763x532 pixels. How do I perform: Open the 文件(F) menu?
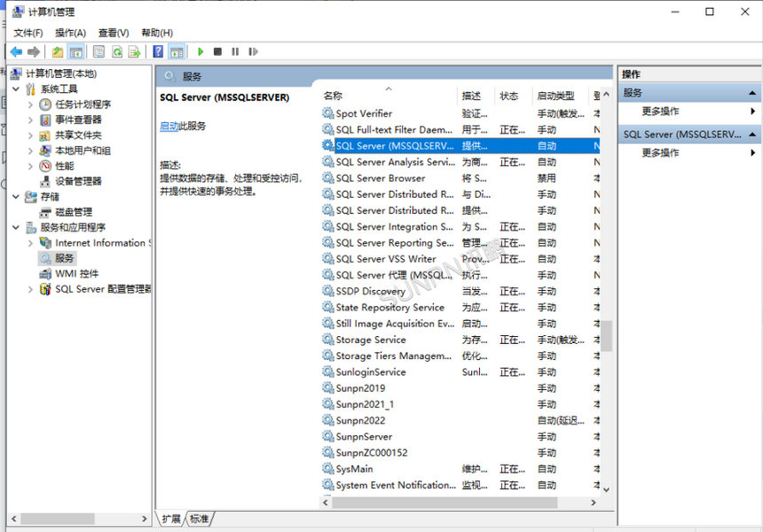[28, 33]
